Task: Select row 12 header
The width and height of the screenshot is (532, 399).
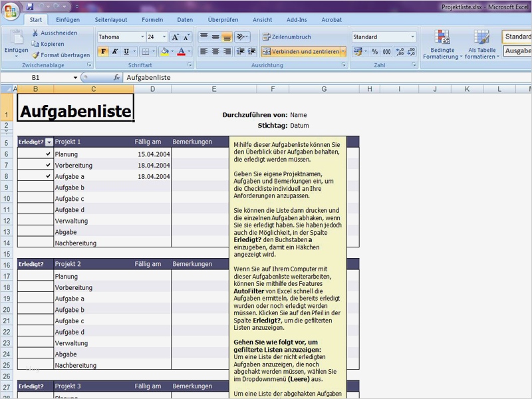Action: pos(7,221)
